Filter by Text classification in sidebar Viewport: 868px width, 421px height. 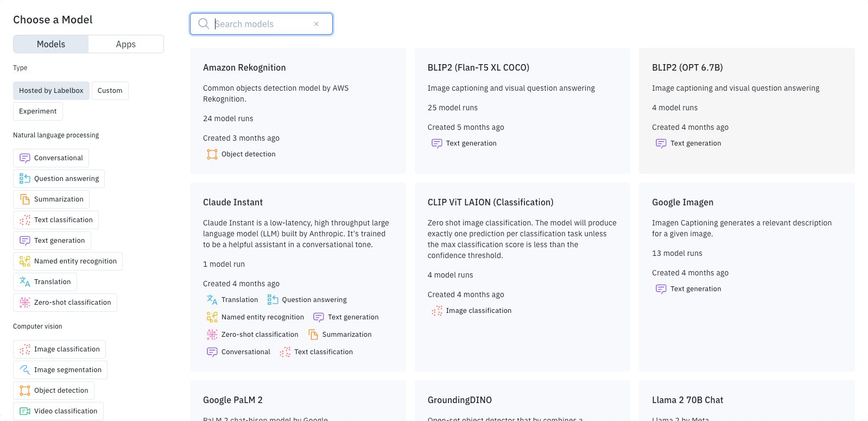click(x=56, y=220)
